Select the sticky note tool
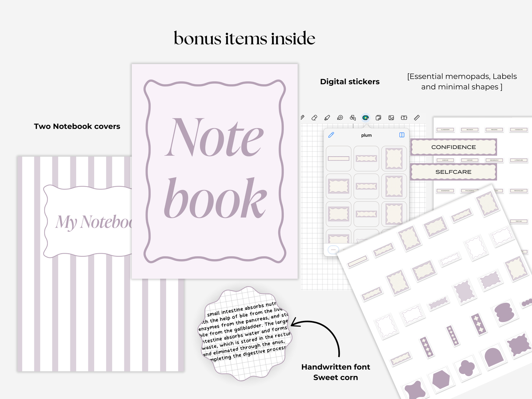Viewport: 532px width, 399px height. point(378,118)
